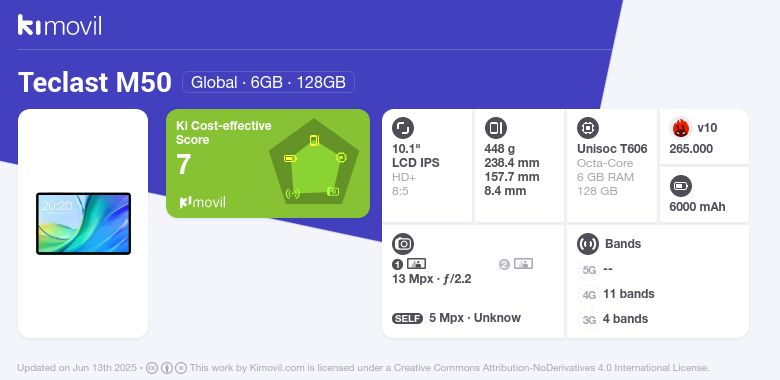The height and width of the screenshot is (380, 780).
Task: Click the processor chip icon
Action: point(588,128)
